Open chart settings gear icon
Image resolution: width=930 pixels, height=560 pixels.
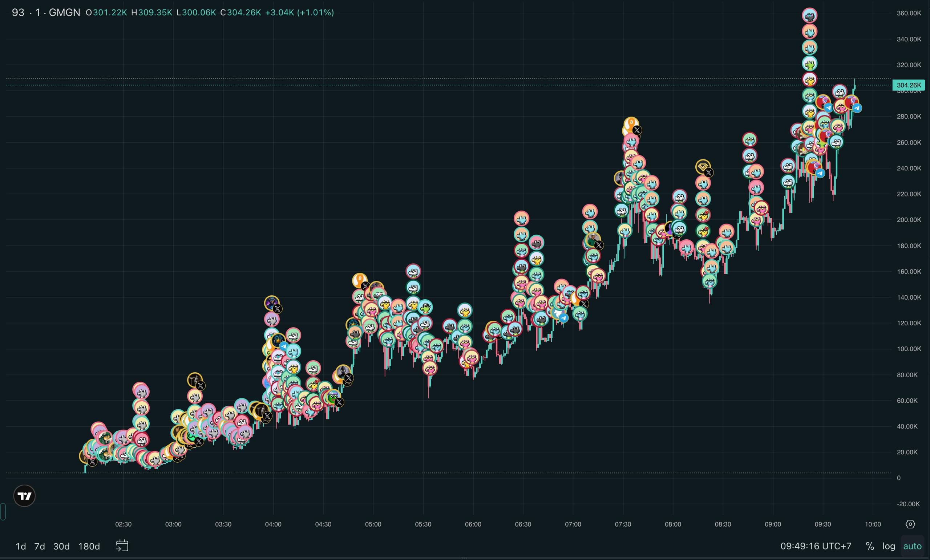[x=910, y=524]
